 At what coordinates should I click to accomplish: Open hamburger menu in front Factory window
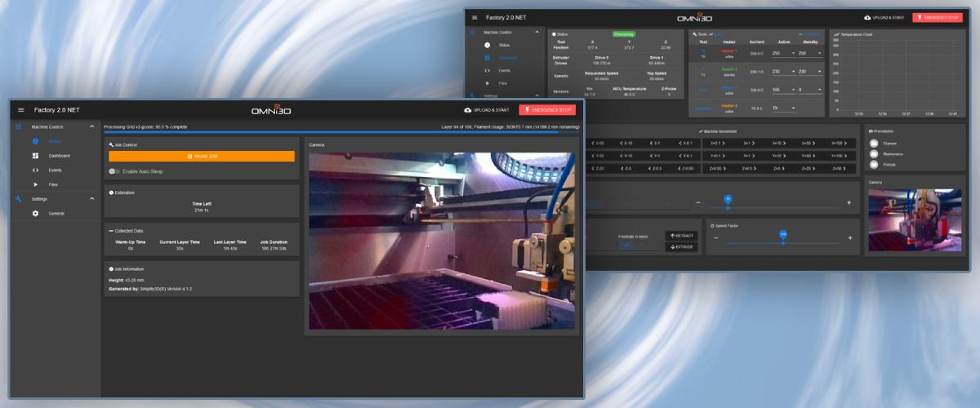21,109
